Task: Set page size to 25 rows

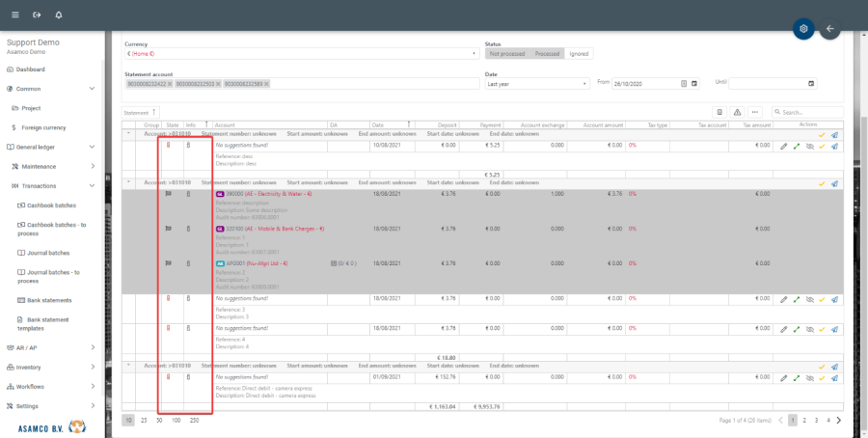Action: [x=144, y=421]
